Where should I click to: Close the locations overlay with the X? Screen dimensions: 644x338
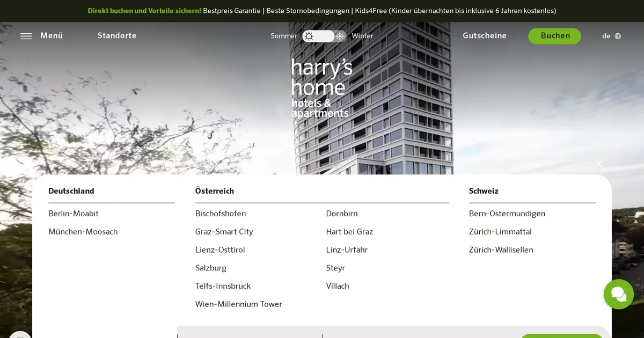[598, 163]
